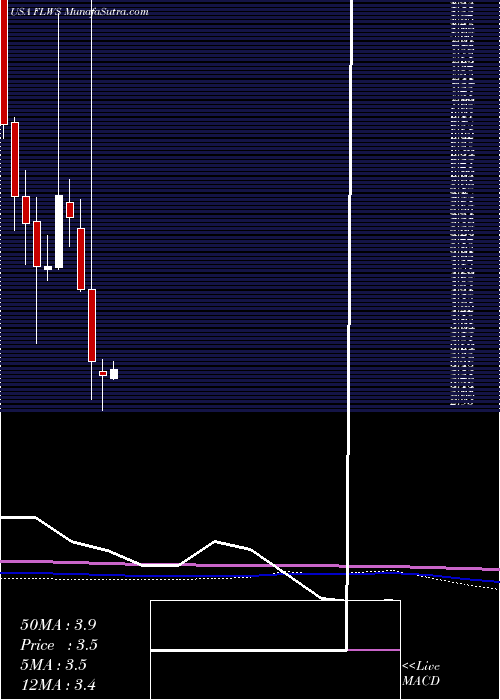Click the "Price : 3.5" value

point(59,646)
